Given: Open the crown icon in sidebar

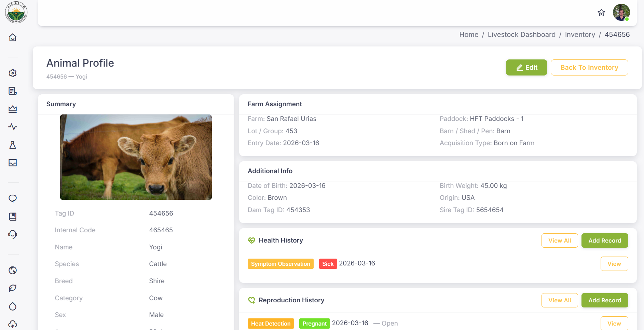Looking at the screenshot, I should [x=13, y=109].
